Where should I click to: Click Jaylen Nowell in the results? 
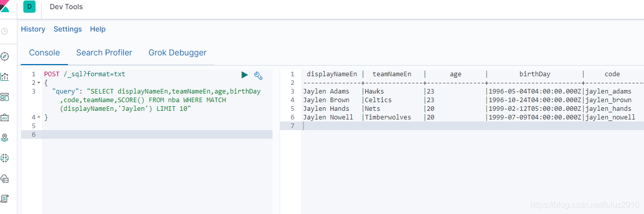tap(328, 117)
